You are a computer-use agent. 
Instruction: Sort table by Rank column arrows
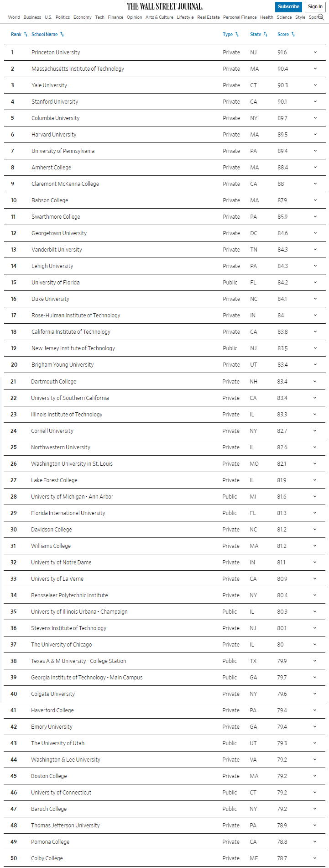tap(26, 34)
